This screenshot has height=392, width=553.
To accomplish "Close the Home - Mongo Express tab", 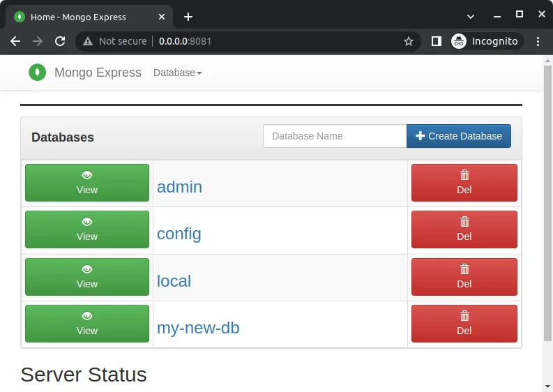I will [x=162, y=17].
